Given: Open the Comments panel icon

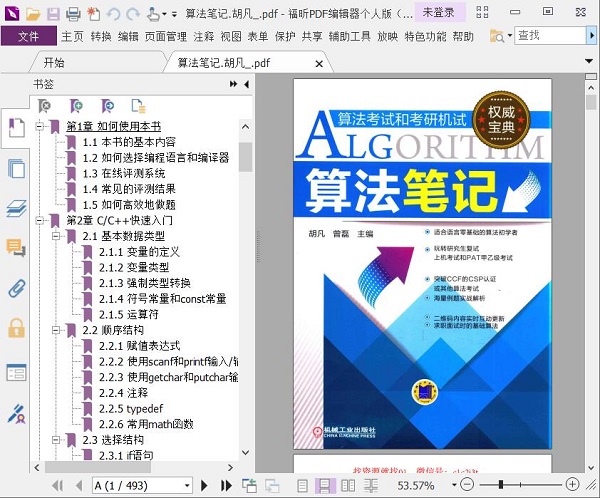Looking at the screenshot, I should pyautogui.click(x=16, y=247).
